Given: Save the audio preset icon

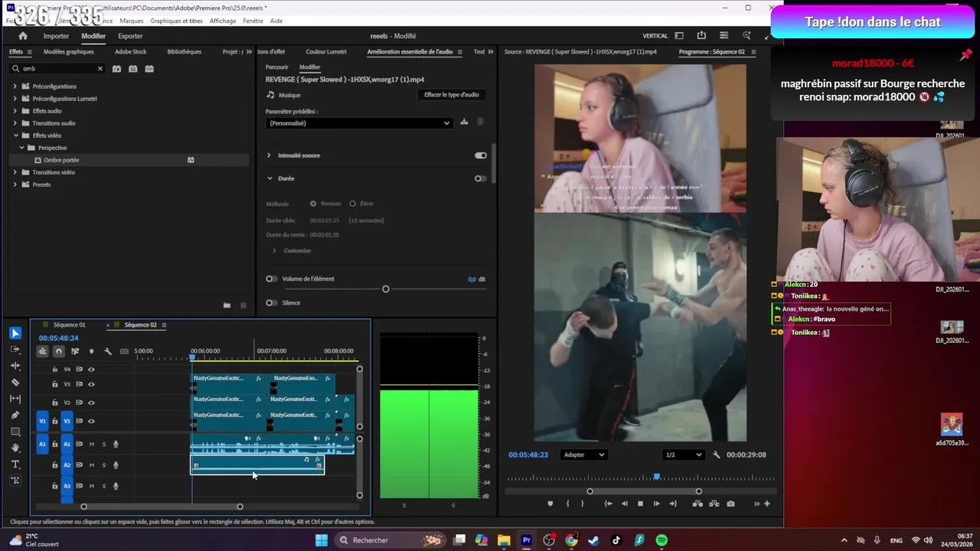Looking at the screenshot, I should pyautogui.click(x=464, y=122).
